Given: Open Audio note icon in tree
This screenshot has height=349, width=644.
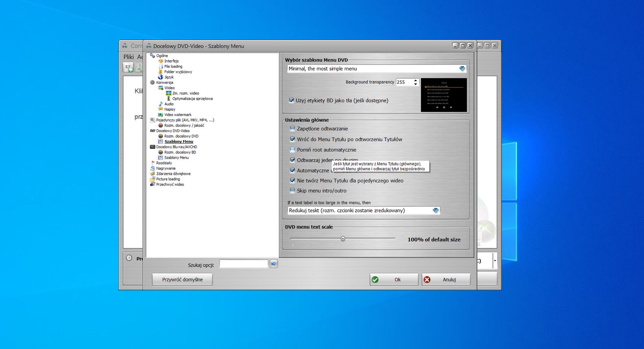Looking at the screenshot, I should [161, 104].
